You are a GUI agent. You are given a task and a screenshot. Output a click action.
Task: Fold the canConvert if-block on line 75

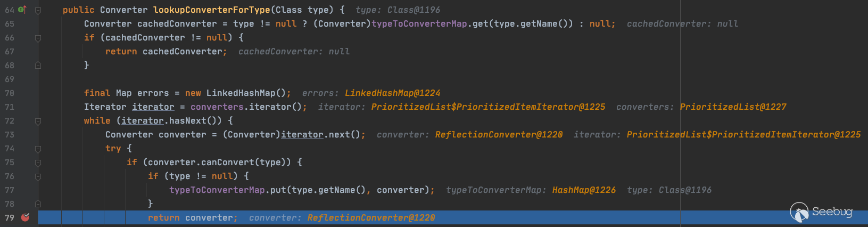pos(38,163)
